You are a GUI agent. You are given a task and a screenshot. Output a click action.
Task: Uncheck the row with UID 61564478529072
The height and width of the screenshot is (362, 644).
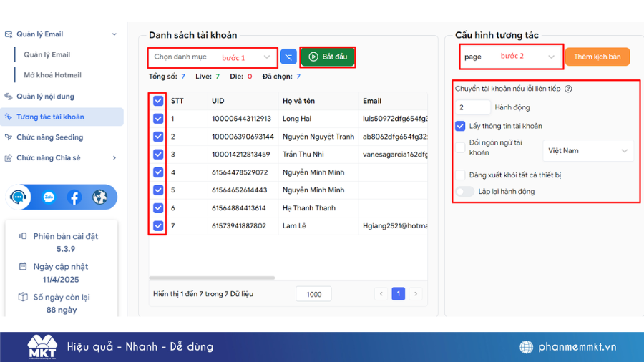[158, 172]
